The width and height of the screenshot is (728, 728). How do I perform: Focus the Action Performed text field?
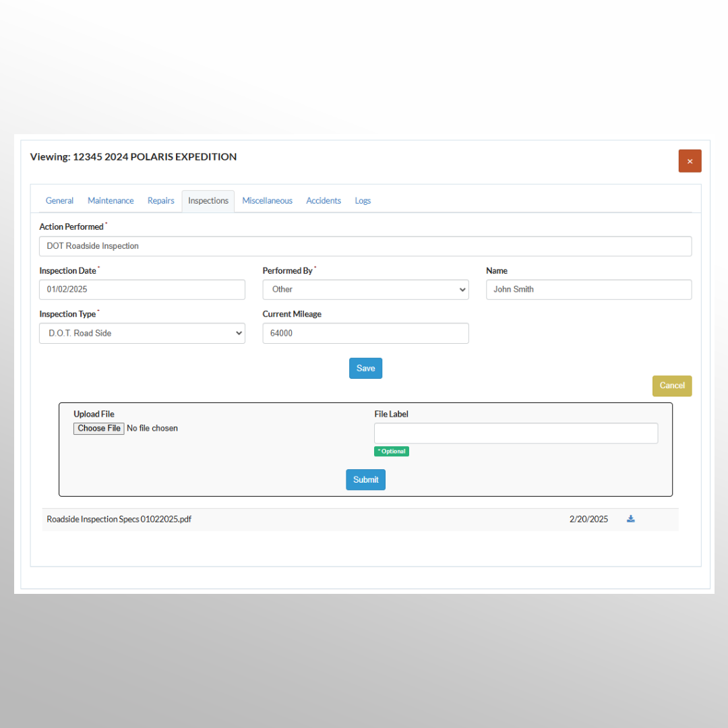coord(365,247)
